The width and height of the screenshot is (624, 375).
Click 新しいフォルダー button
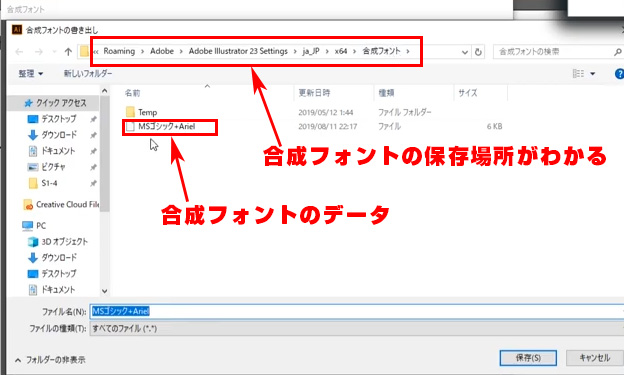(x=88, y=74)
